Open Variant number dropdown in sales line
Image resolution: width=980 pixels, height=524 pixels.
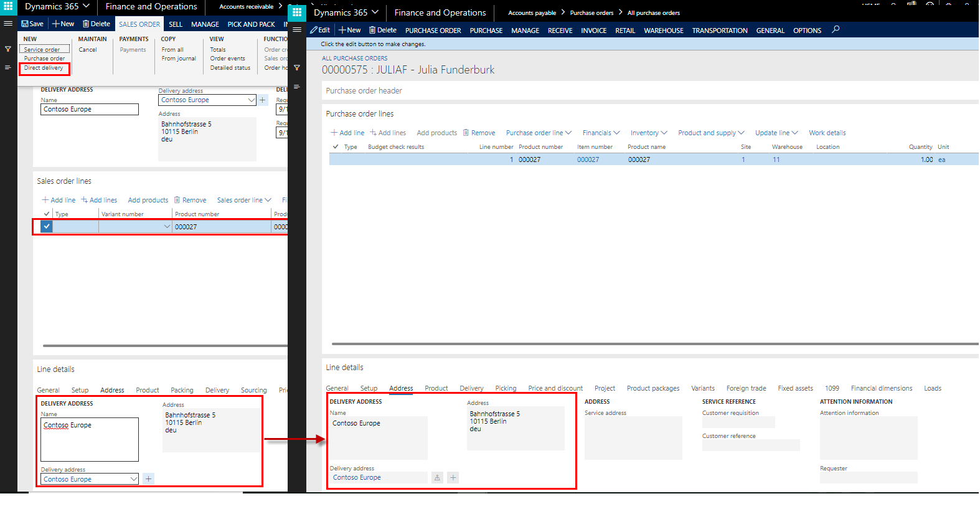click(167, 227)
